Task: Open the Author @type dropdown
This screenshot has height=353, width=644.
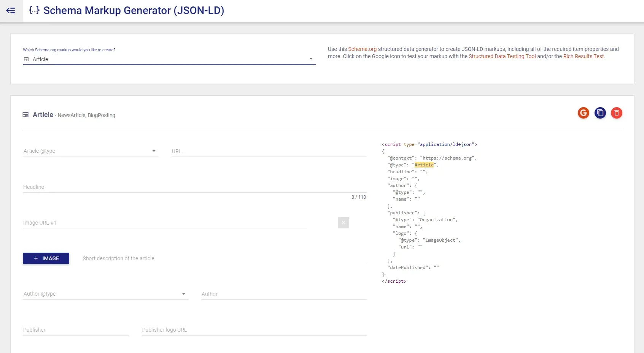Action: (x=184, y=294)
